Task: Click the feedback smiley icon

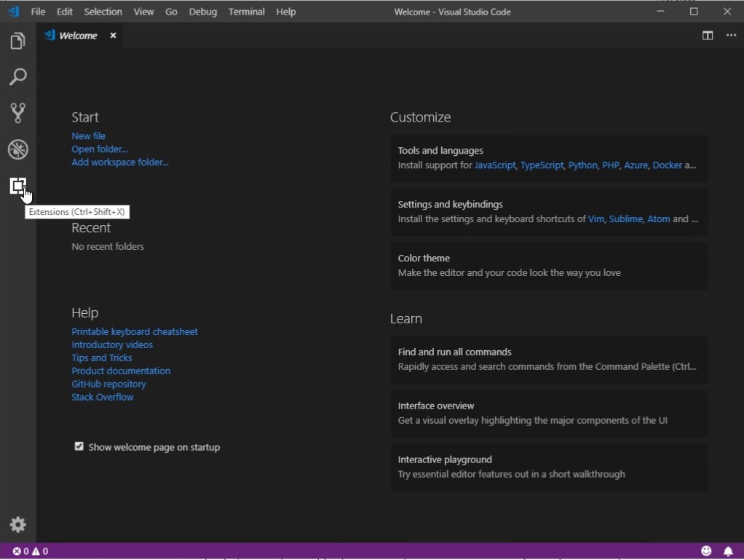Action: tap(706, 551)
